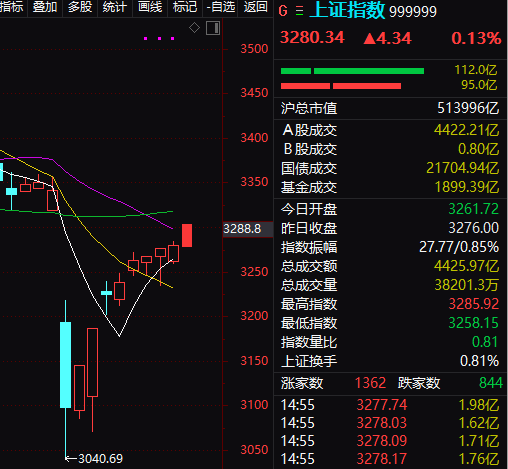This screenshot has height=469, width=508.
Task: Click the three magenta dots indicator
Action: coord(159,39)
